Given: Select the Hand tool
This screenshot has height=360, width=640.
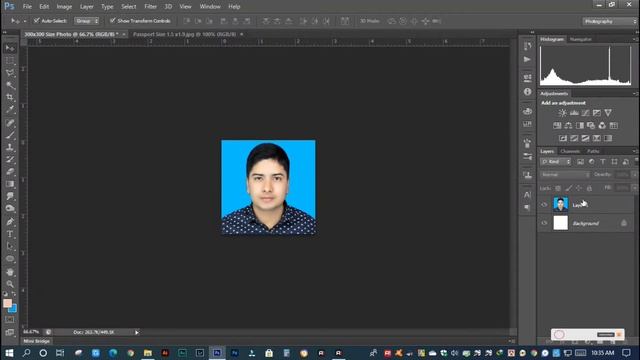Looking at the screenshot, I should 10,272.
